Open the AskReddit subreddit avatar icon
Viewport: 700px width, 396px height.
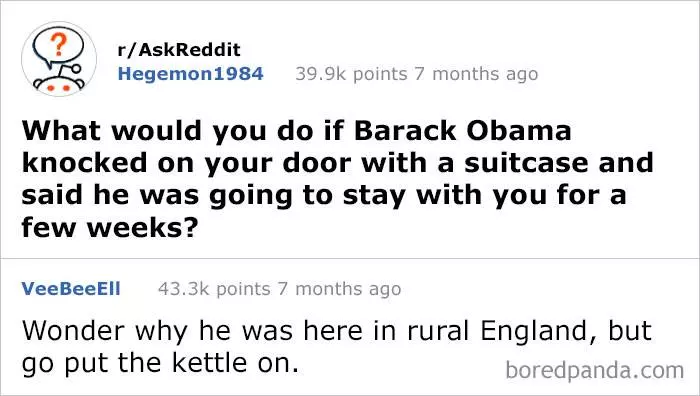pos(59,59)
